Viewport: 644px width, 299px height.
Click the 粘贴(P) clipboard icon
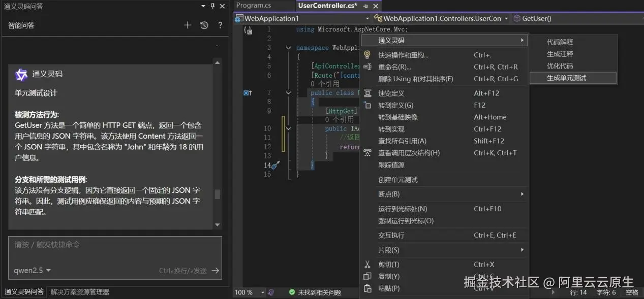[367, 288]
